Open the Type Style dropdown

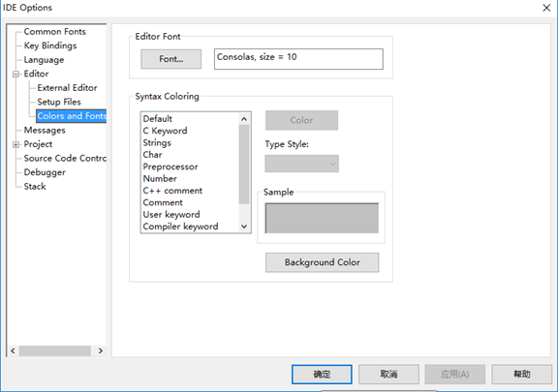(x=302, y=164)
